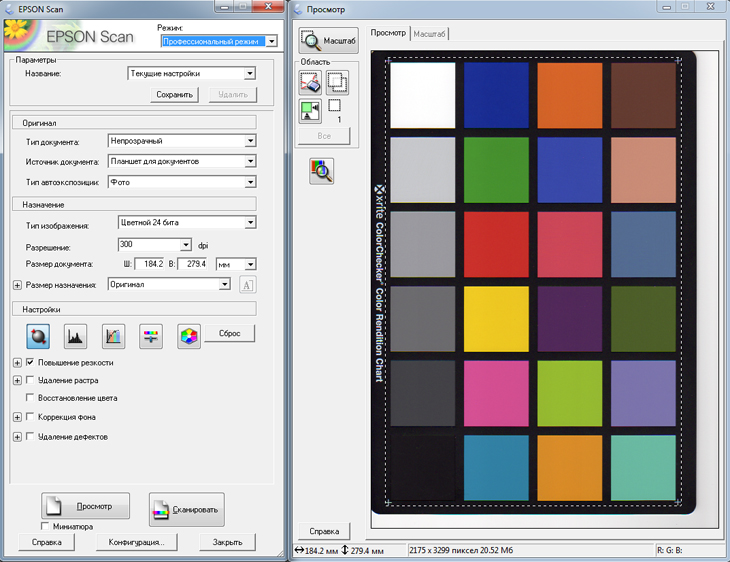Click the magenta pink patch in the preview
This screenshot has height=562, width=730.
tap(496, 393)
